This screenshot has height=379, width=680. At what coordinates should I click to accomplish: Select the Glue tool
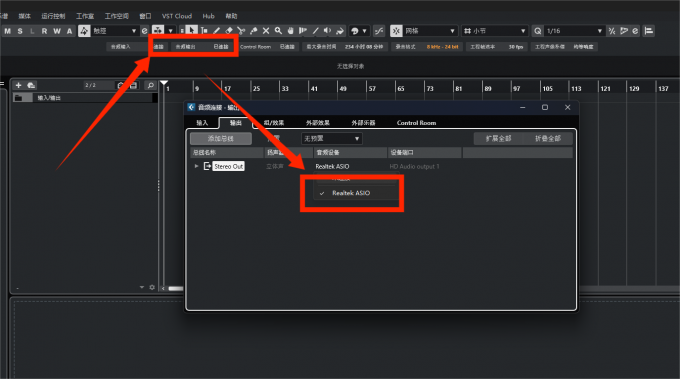[254, 31]
